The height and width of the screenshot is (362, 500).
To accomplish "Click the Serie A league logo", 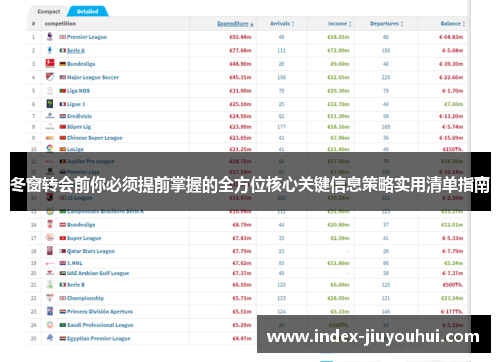I will (x=50, y=50).
